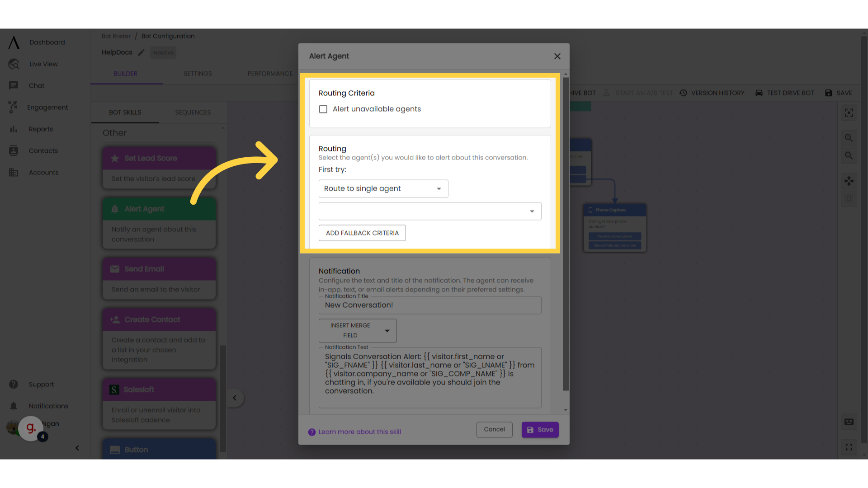Switch to BOT SKILLS tab
Image resolution: width=868 pixels, height=488 pixels.
[x=125, y=112]
